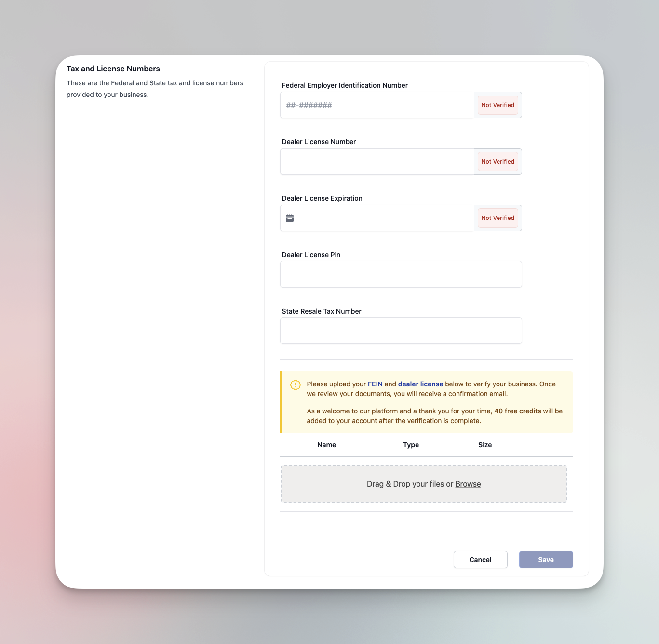
Task: Open the Dealer License Expiration calendar picker
Action: [290, 218]
